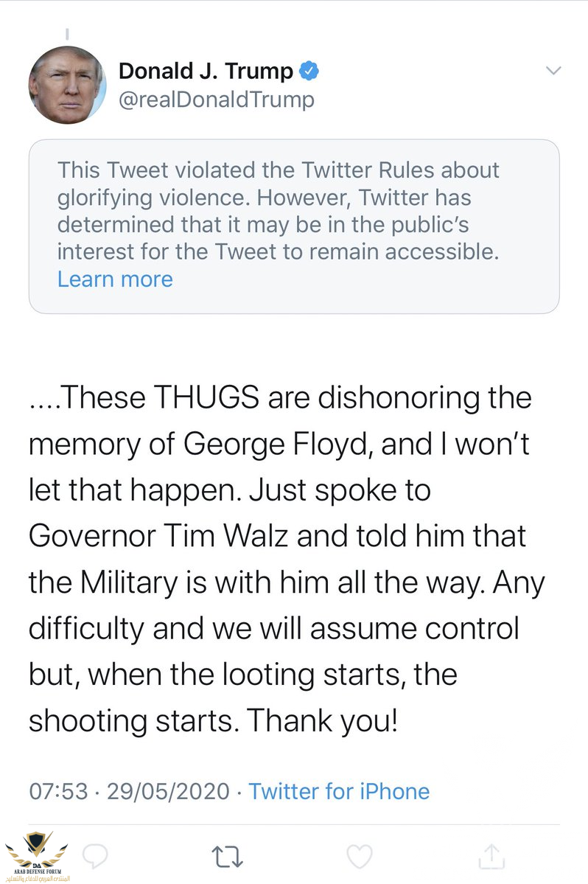Like the tweet with the heart icon
Viewport: 588px width, 884px height.
click(359, 855)
